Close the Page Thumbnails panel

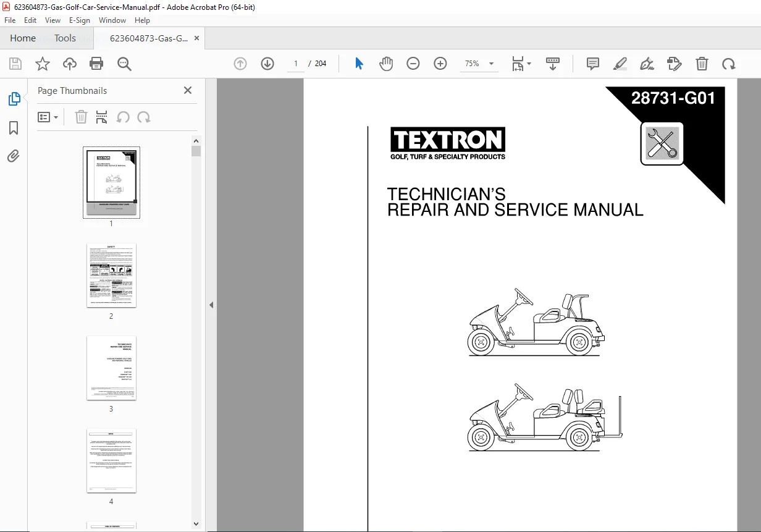pos(188,90)
